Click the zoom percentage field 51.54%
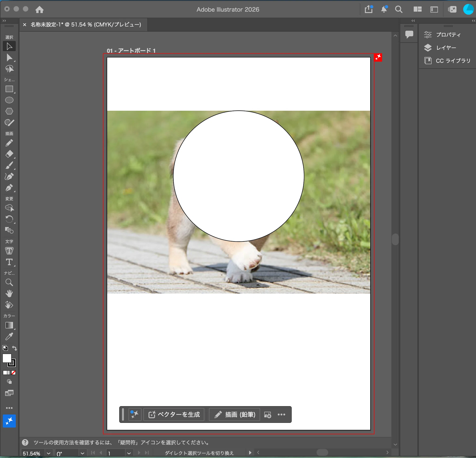 pyautogui.click(x=33, y=453)
